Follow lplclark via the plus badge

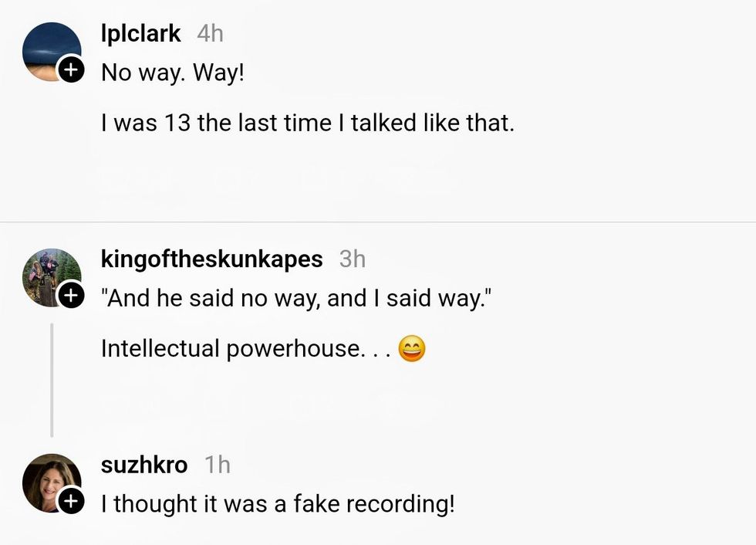click(71, 71)
